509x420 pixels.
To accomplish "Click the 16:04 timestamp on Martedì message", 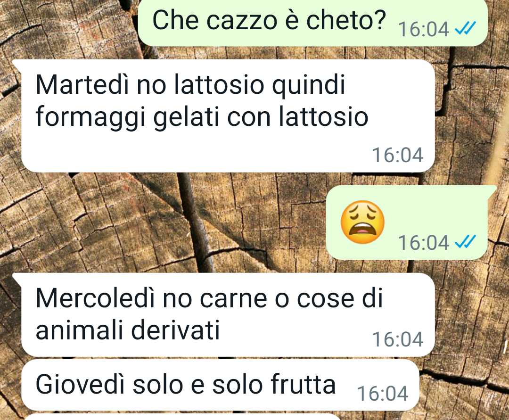I will coord(398,155).
